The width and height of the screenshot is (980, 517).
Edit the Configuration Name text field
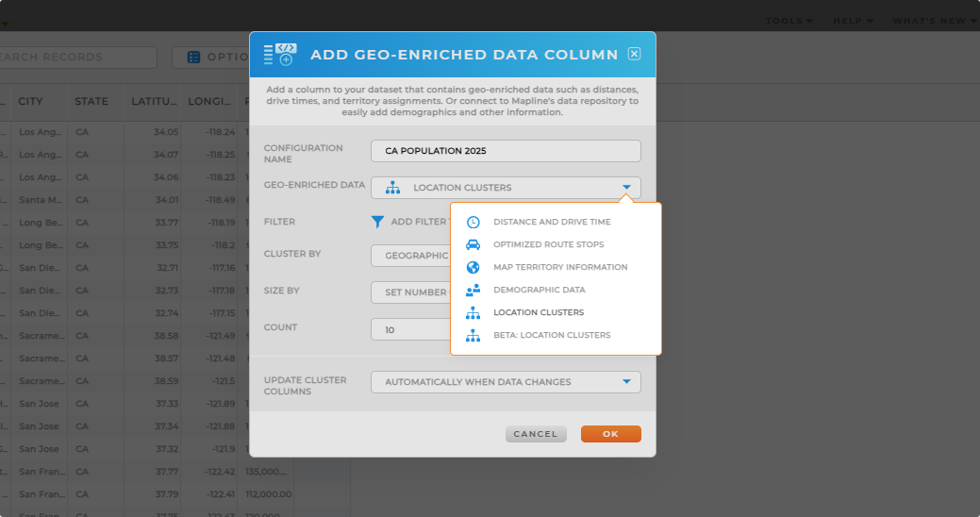click(x=506, y=151)
